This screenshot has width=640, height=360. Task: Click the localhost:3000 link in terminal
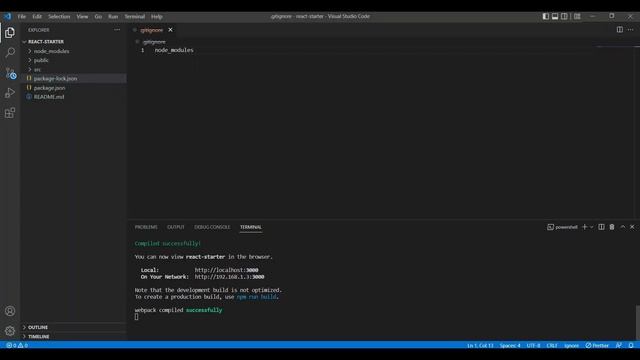pos(226,270)
